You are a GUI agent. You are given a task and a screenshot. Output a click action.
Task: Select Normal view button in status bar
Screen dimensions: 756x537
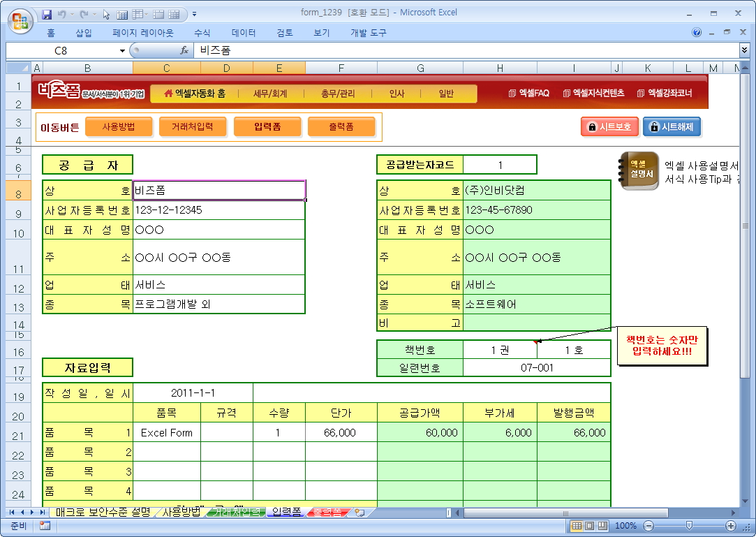click(577, 526)
